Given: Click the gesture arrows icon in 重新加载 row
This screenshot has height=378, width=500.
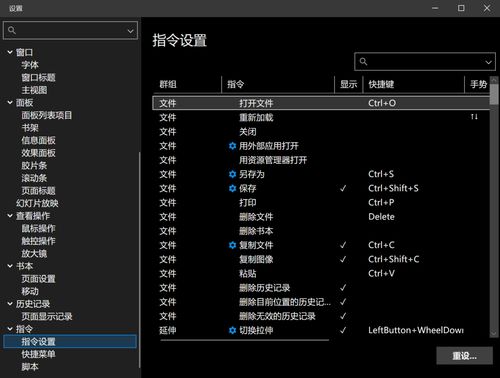Looking at the screenshot, I should click(x=474, y=117).
